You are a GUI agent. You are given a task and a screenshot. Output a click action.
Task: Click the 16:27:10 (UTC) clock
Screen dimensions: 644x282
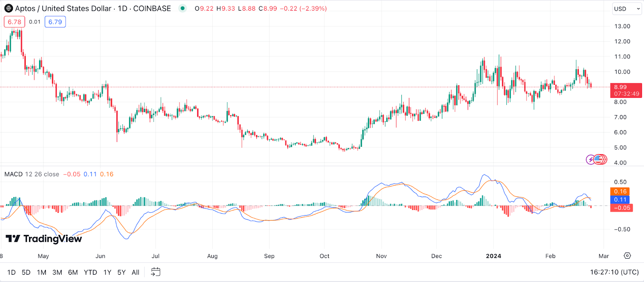[x=614, y=272]
